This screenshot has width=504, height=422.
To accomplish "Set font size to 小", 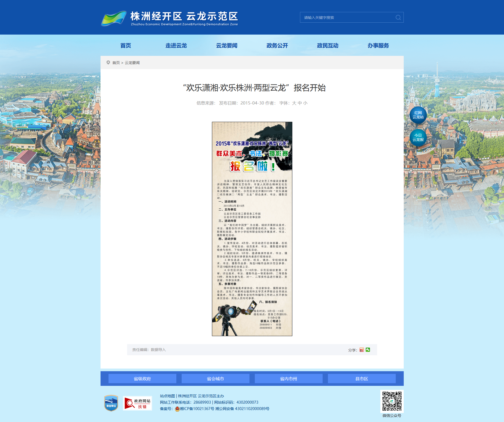I will coord(305,103).
